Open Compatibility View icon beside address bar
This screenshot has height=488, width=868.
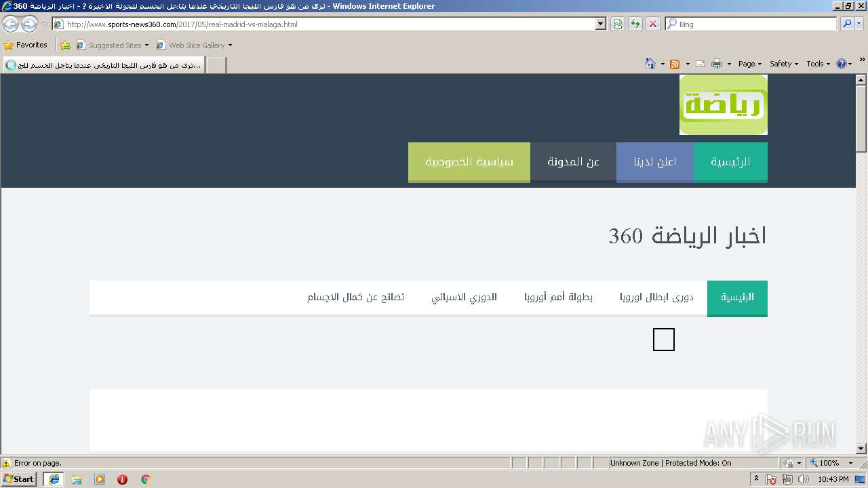(618, 24)
